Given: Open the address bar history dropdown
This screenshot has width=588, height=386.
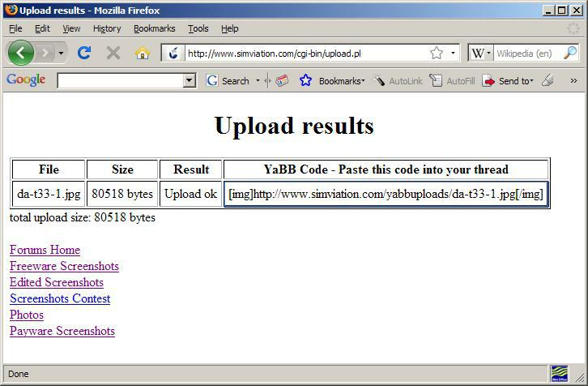Looking at the screenshot, I should 453,53.
